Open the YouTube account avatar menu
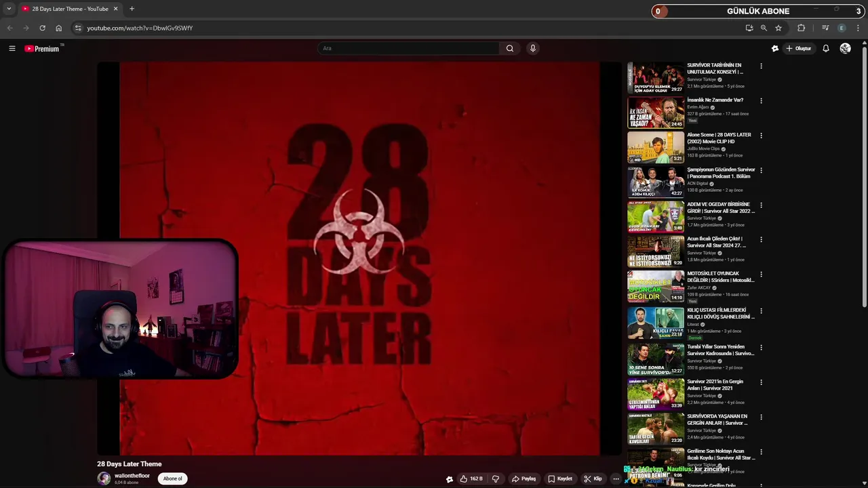This screenshot has width=868, height=488. [845, 49]
